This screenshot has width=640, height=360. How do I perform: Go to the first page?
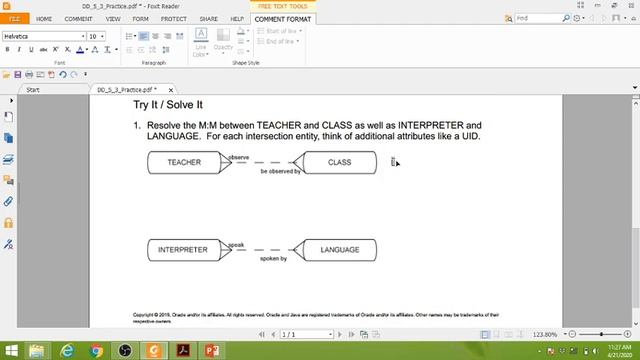click(262, 334)
